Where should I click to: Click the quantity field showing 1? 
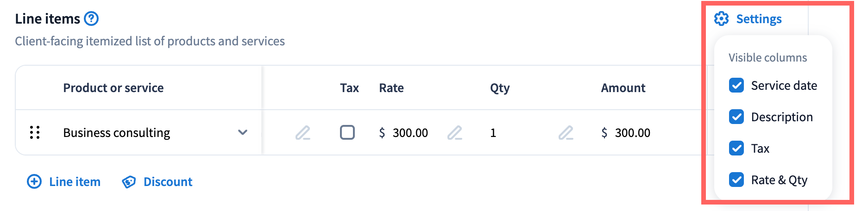[x=493, y=133]
